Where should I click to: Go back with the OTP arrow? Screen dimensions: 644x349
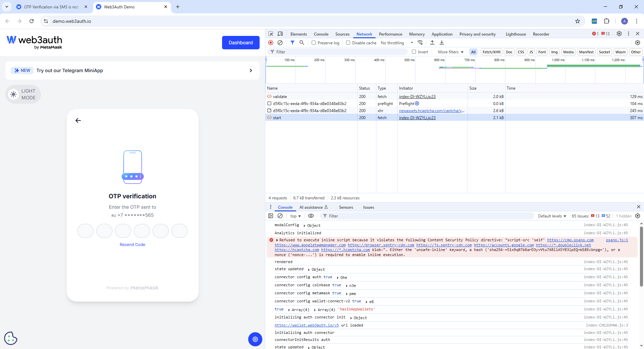[78, 120]
